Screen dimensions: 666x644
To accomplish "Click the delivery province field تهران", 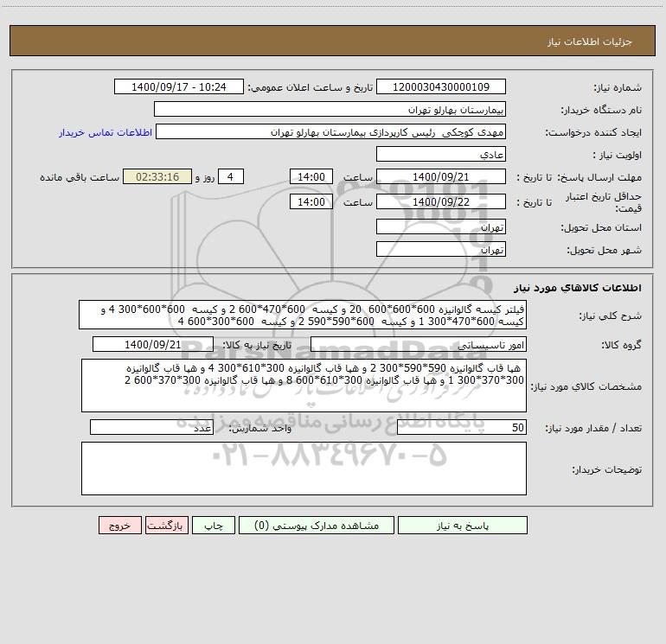I will (441, 227).
